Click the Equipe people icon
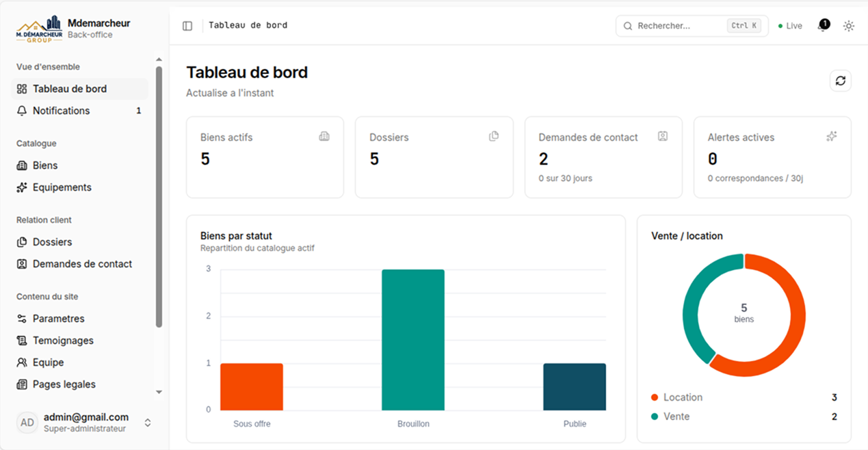Viewport: 868px width, 450px height. (x=22, y=362)
